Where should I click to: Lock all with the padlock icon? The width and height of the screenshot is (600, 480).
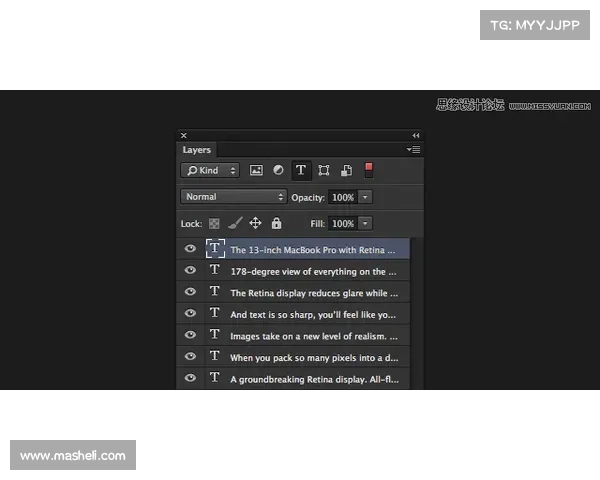276,223
